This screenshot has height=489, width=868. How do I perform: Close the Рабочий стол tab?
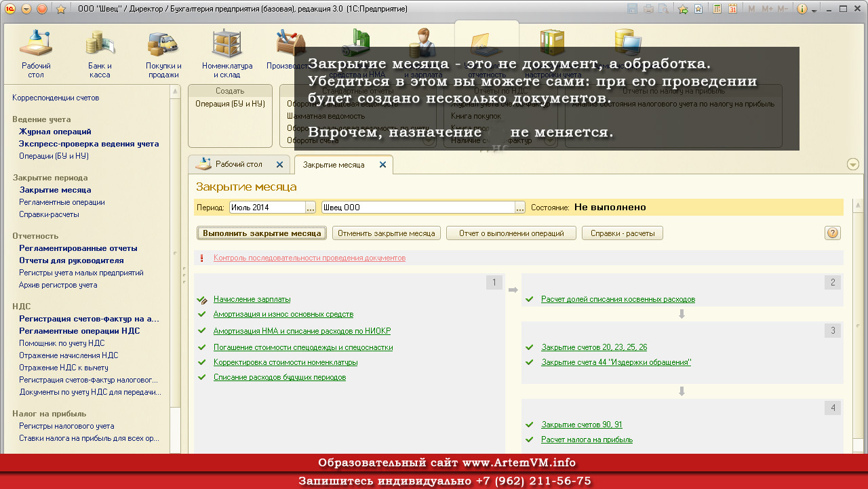pos(279,165)
